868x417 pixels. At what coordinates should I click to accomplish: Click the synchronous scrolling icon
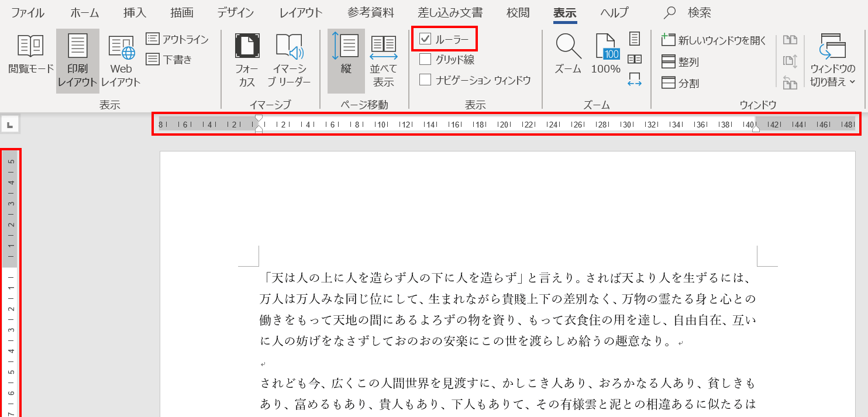790,61
